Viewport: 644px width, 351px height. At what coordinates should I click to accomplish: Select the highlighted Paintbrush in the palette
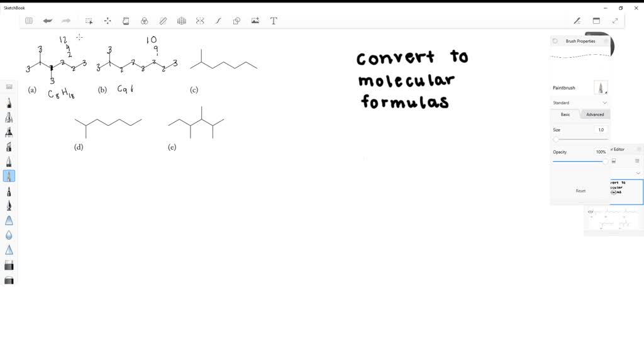click(x=9, y=176)
